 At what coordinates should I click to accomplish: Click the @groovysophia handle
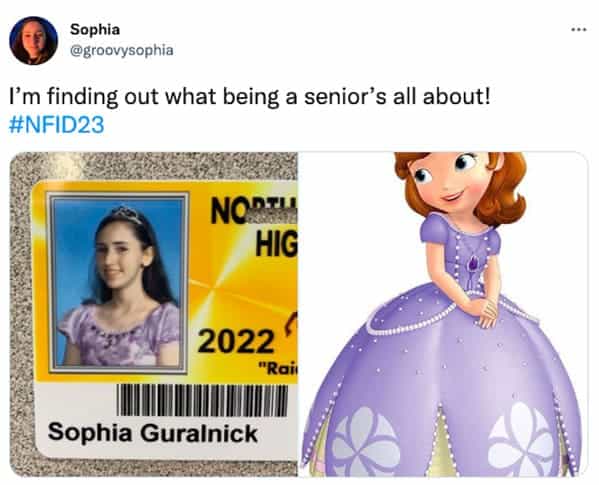[x=121, y=50]
